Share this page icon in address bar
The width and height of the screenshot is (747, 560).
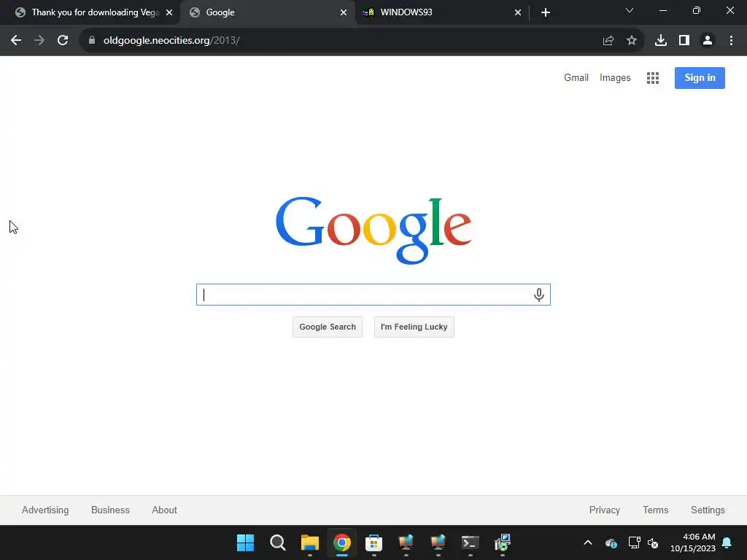(x=608, y=41)
